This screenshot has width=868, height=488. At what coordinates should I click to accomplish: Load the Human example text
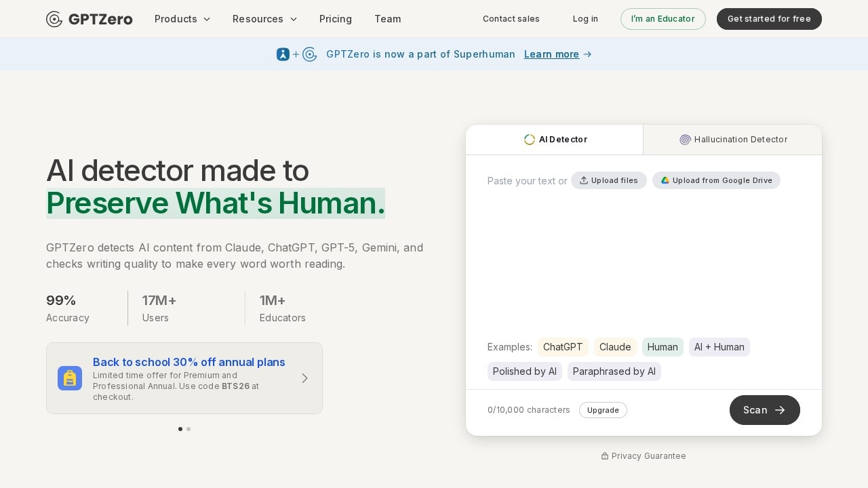coord(663,347)
